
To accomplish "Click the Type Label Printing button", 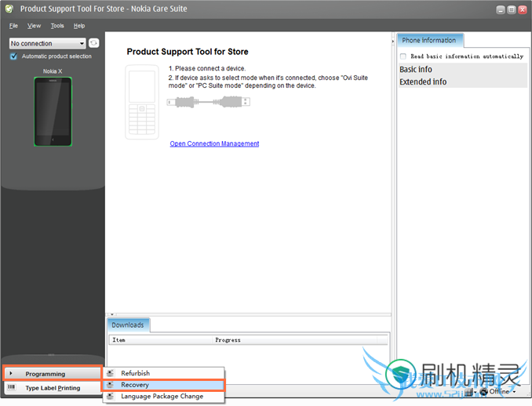I will point(53,388).
